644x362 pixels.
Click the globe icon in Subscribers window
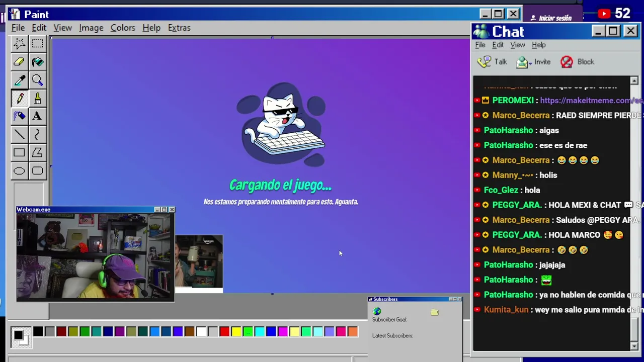click(x=377, y=312)
